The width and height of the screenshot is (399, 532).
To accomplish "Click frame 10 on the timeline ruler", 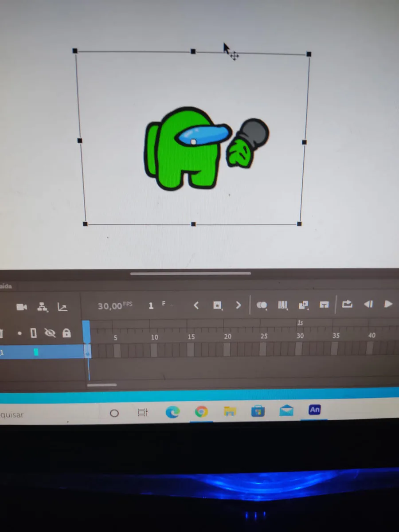I will click(154, 337).
